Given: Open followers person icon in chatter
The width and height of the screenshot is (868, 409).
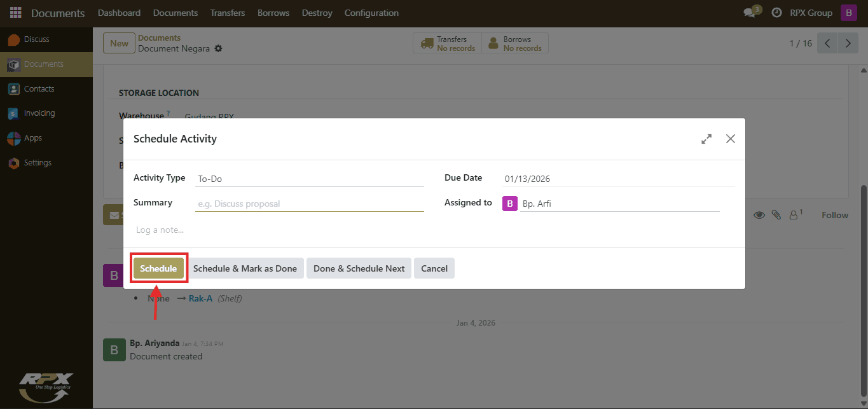Looking at the screenshot, I should [794, 215].
